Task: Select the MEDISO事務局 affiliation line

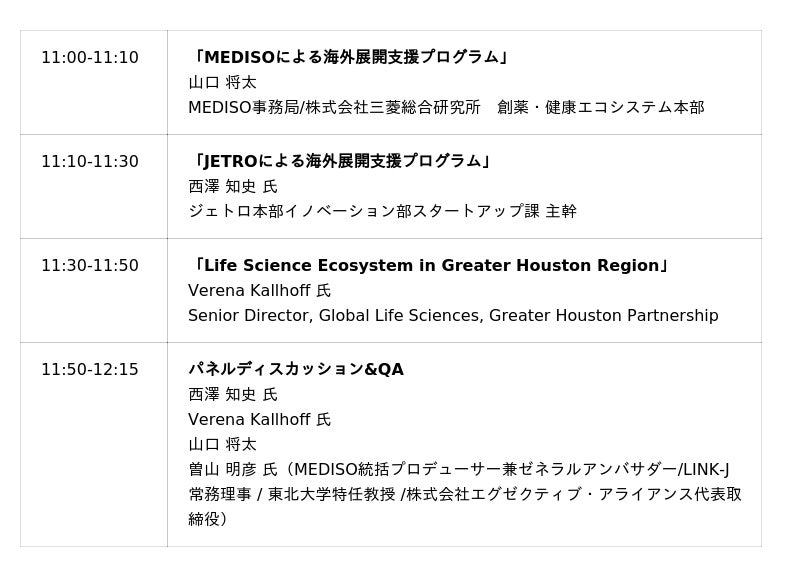Action: tap(446, 107)
